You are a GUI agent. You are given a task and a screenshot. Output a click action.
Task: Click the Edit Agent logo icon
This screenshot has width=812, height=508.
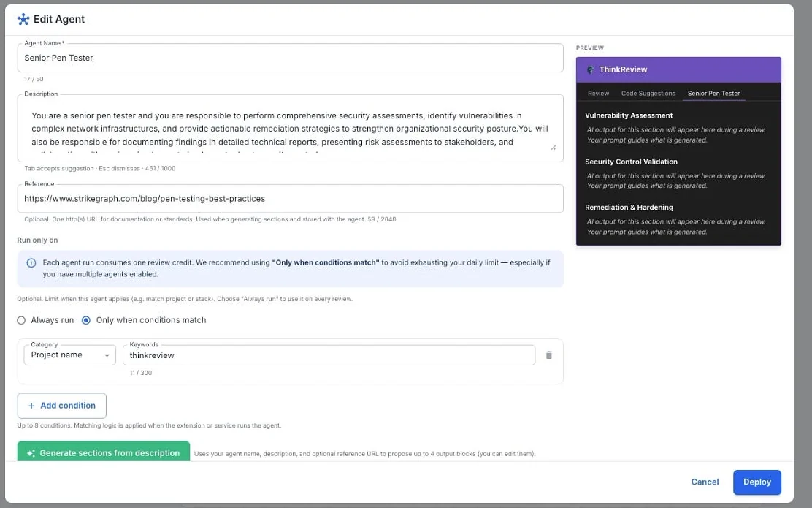[x=23, y=19]
